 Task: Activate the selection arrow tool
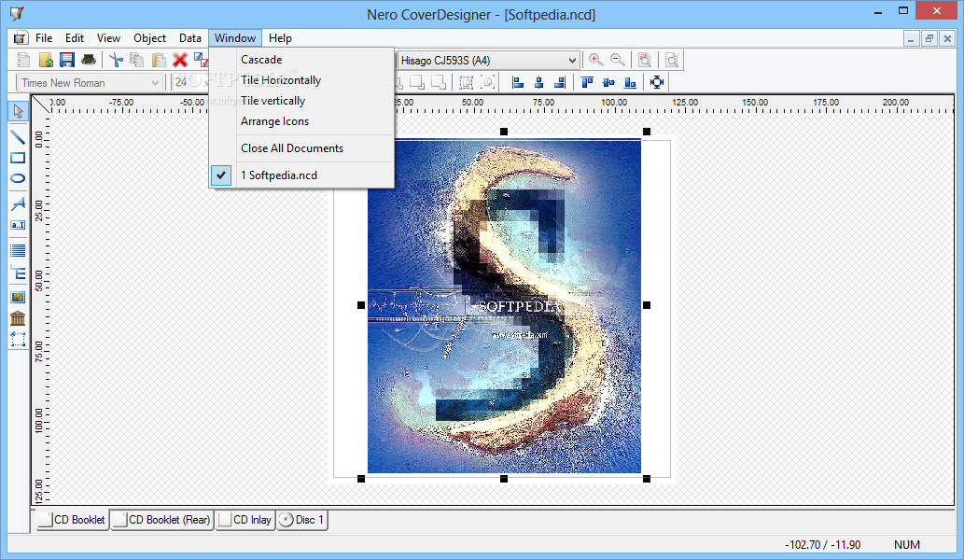tap(18, 111)
